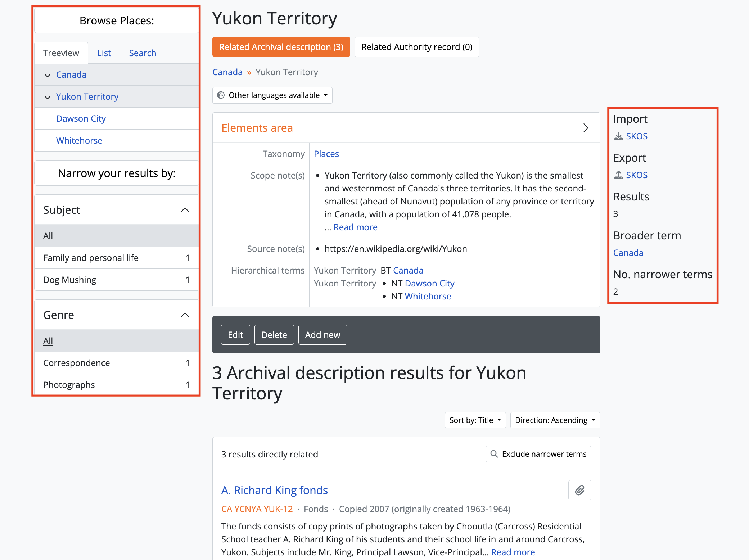Click the magnifier icon beside Exclude narrower terms
Screen dimensions: 749x560
(x=494, y=454)
